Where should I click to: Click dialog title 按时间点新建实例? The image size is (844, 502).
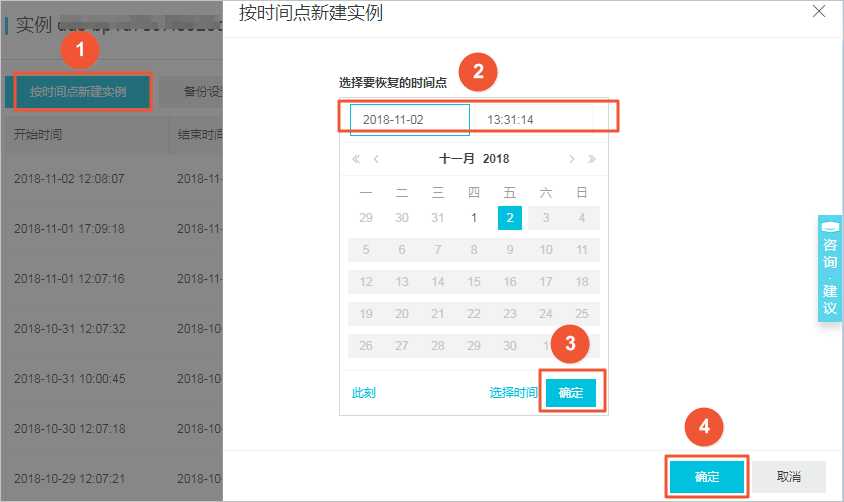click(311, 12)
